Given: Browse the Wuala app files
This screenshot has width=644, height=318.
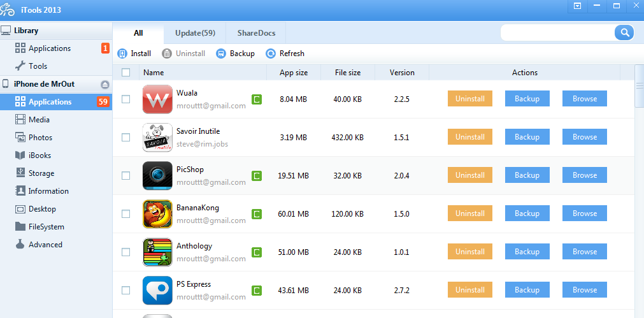Looking at the screenshot, I should (x=585, y=99).
